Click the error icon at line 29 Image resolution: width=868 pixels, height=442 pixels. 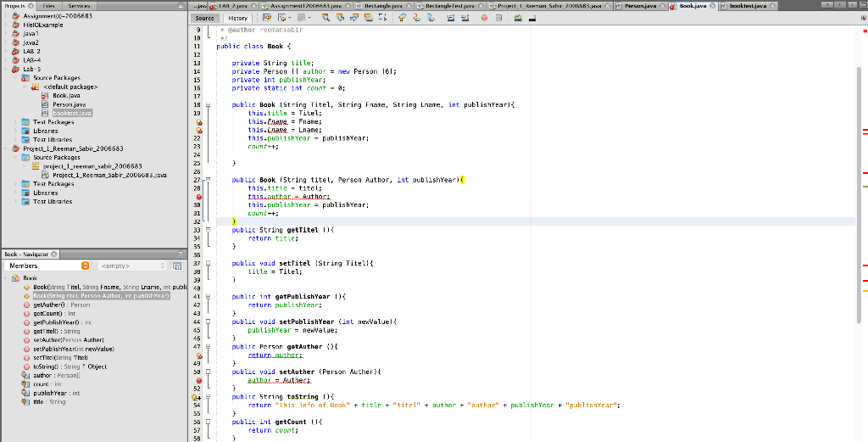click(199, 197)
